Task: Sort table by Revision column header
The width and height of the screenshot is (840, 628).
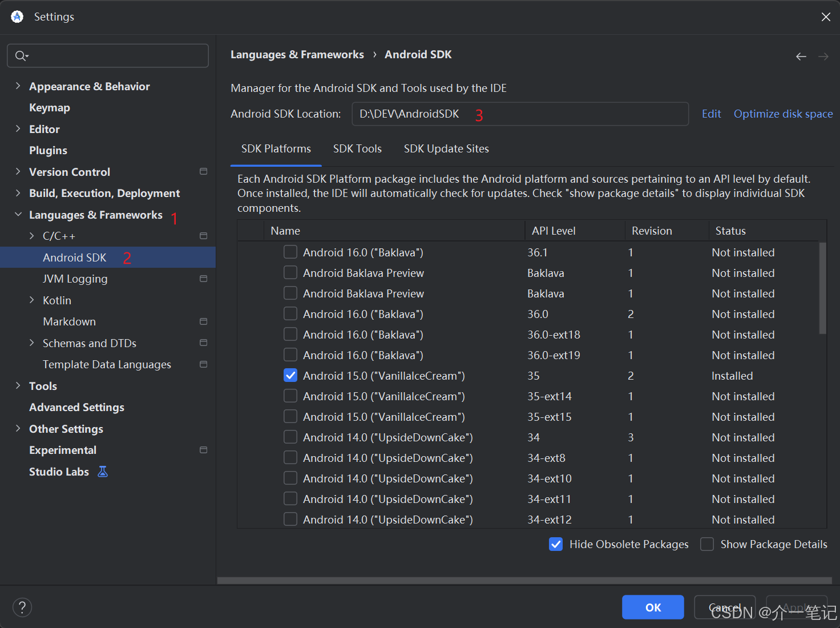Action: click(x=667, y=231)
